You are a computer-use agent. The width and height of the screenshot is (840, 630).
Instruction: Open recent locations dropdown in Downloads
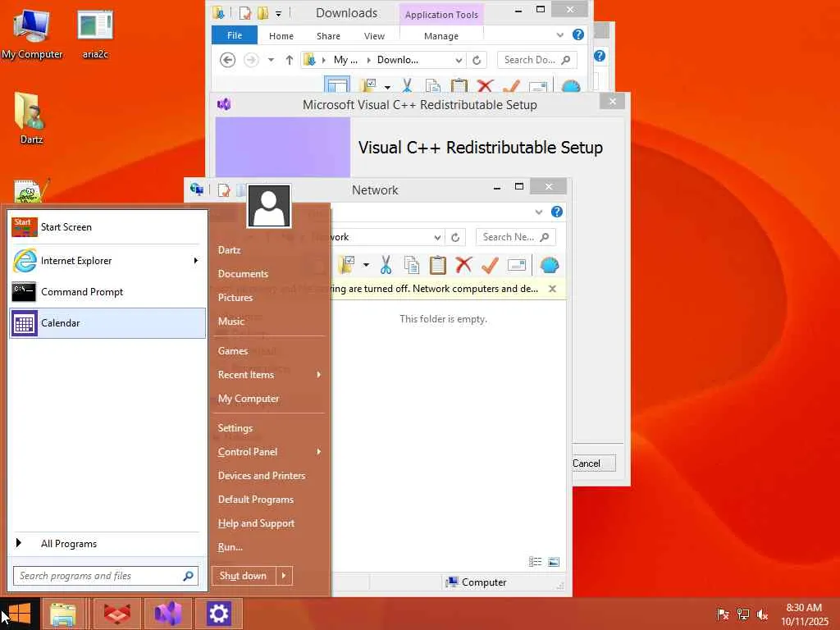point(271,60)
